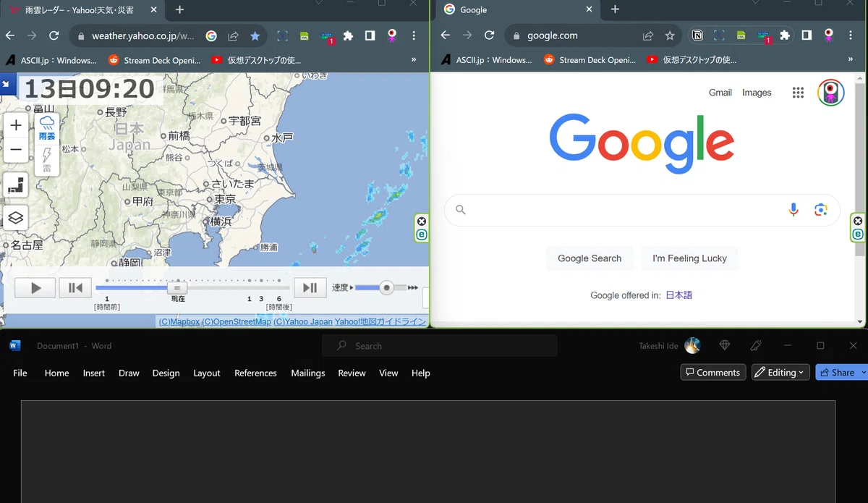Open Word Home tab
This screenshot has height=503, width=868.
pyautogui.click(x=56, y=373)
